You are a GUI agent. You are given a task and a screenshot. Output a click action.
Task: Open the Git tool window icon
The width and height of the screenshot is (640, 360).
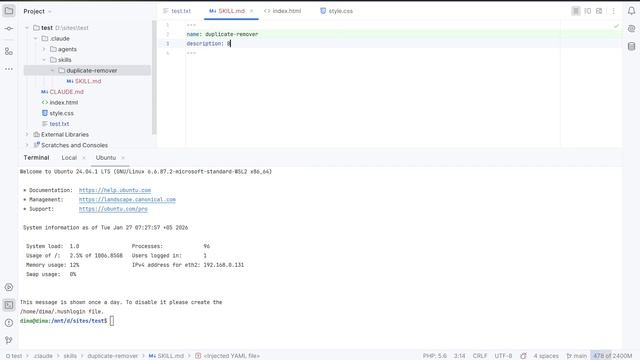[9, 340]
